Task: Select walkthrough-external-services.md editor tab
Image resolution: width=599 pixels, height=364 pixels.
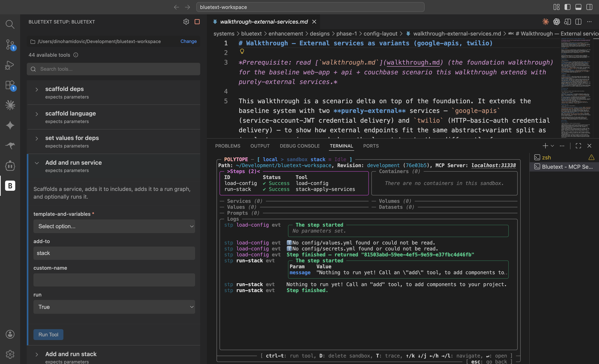Action: click(x=264, y=22)
